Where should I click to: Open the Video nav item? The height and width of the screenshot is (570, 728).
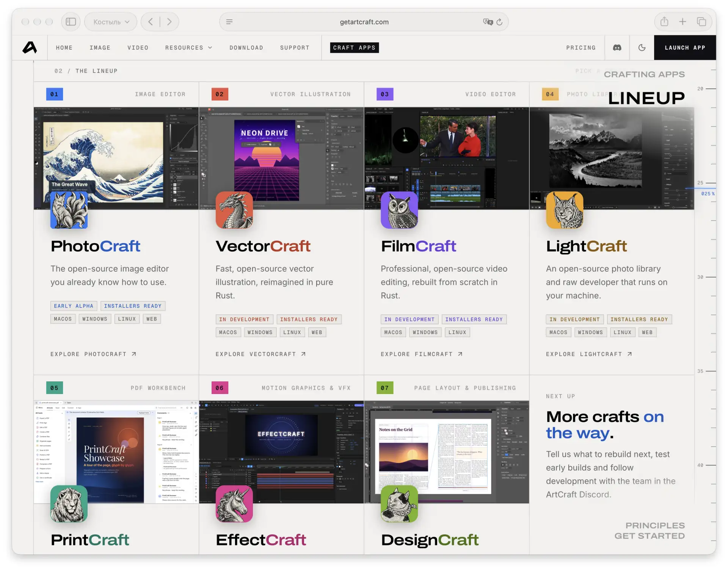click(138, 48)
